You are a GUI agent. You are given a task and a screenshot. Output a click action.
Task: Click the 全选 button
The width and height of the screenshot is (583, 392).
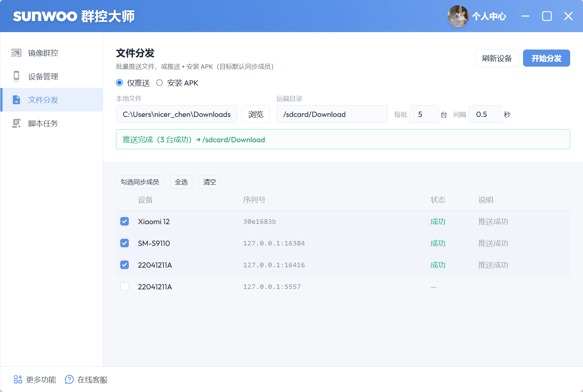tap(181, 182)
